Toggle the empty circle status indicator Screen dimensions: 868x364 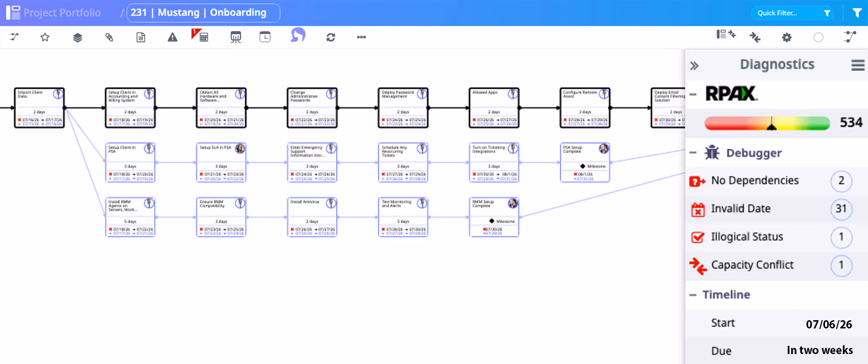point(818,37)
